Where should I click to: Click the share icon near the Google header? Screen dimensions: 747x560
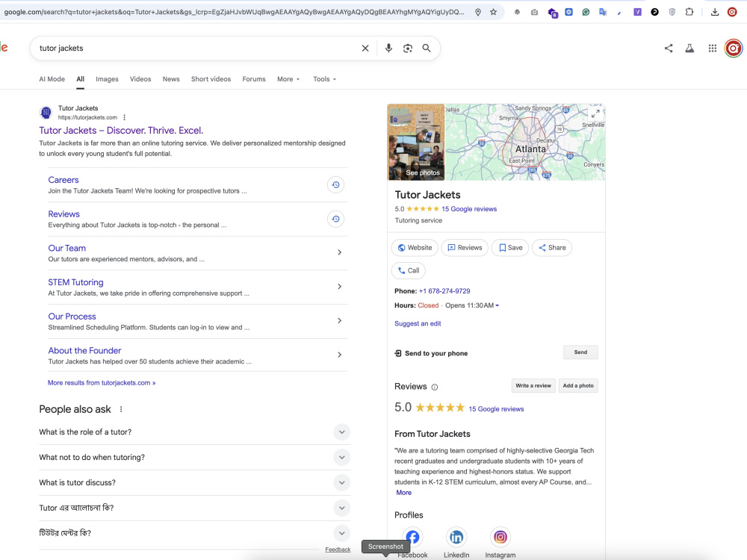(669, 48)
